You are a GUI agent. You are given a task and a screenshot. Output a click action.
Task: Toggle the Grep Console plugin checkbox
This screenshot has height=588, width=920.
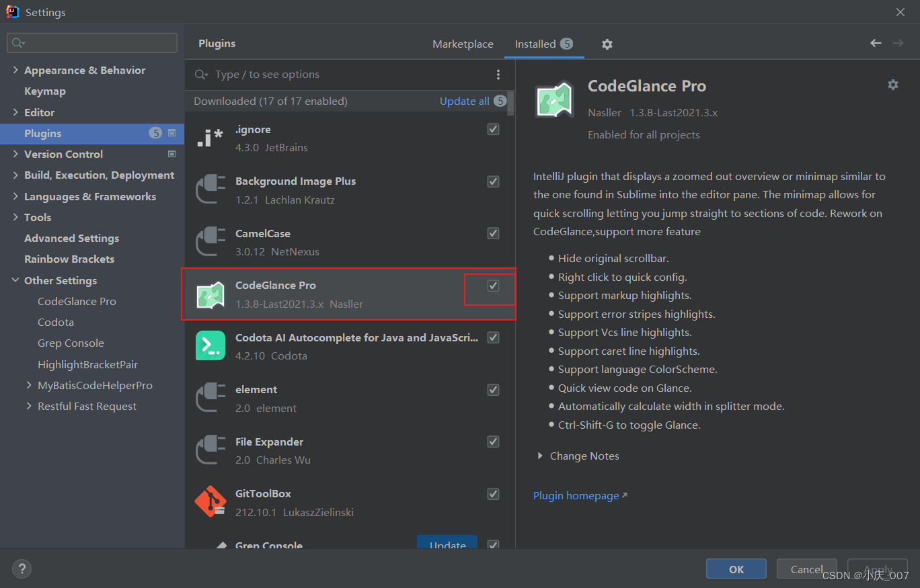pos(494,544)
